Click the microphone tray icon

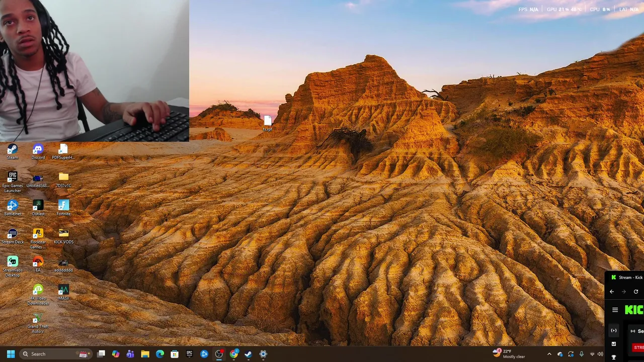point(582,354)
